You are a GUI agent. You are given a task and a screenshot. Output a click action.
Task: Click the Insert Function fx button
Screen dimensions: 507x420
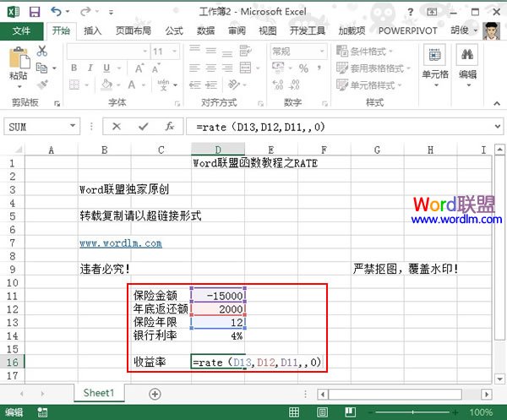(x=170, y=127)
